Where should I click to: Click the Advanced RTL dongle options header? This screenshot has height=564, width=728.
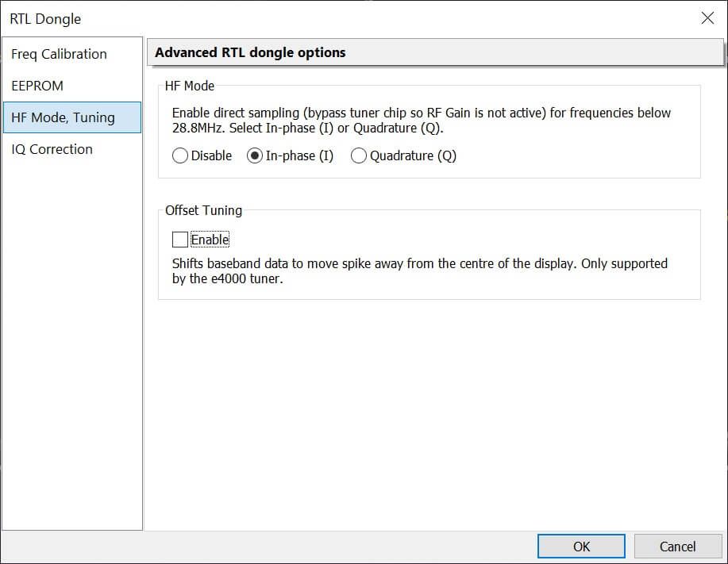[x=251, y=53]
